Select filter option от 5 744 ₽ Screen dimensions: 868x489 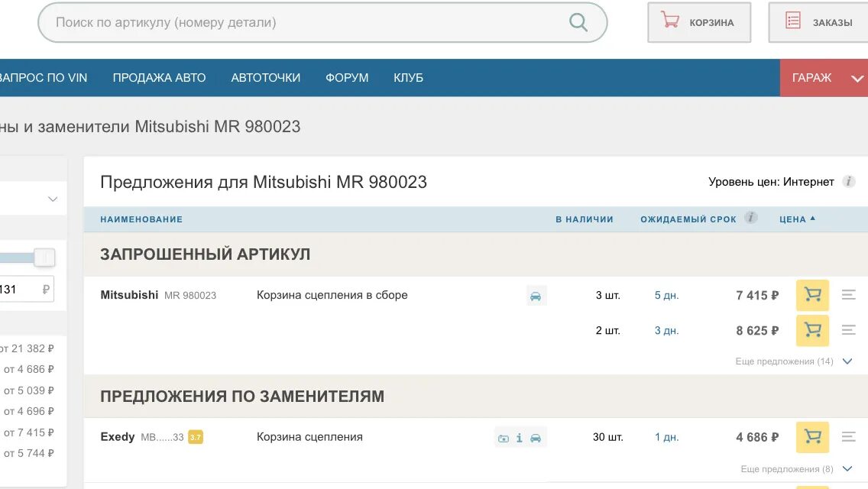tap(29, 453)
